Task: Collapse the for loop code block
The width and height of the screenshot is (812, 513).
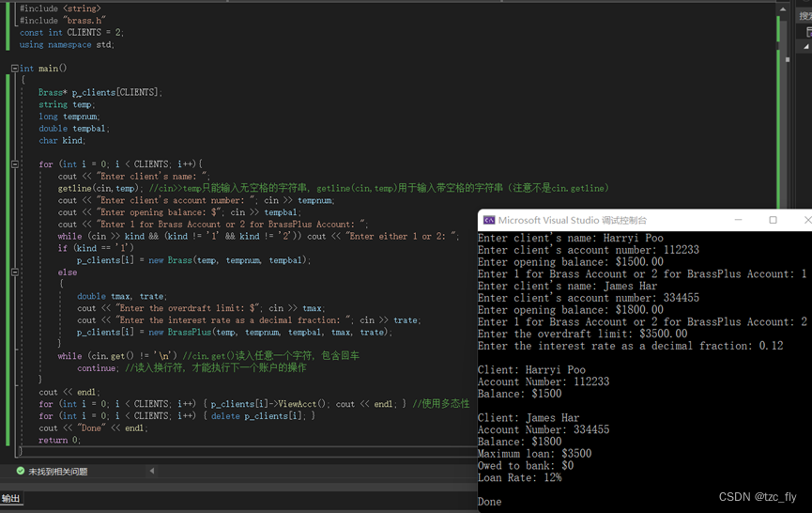Action: click(x=14, y=164)
